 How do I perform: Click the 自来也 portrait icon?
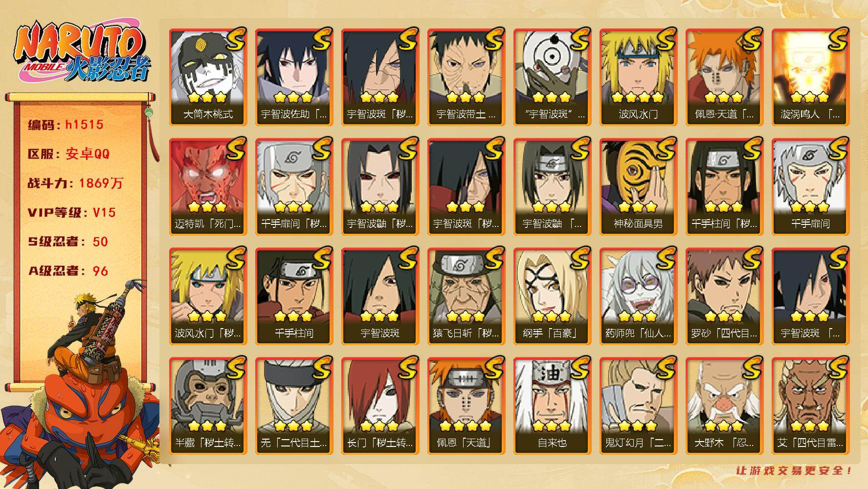coord(552,405)
